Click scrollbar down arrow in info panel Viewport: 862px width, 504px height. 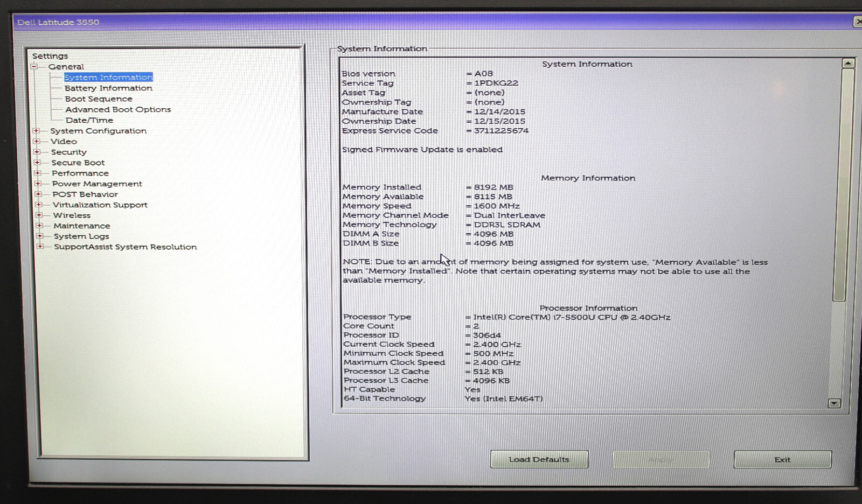pos(834,403)
